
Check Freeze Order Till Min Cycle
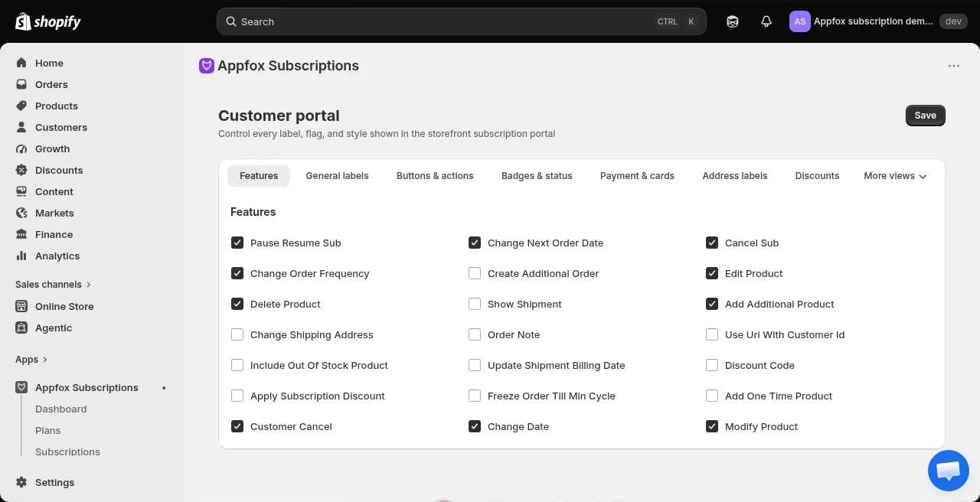[x=475, y=396]
